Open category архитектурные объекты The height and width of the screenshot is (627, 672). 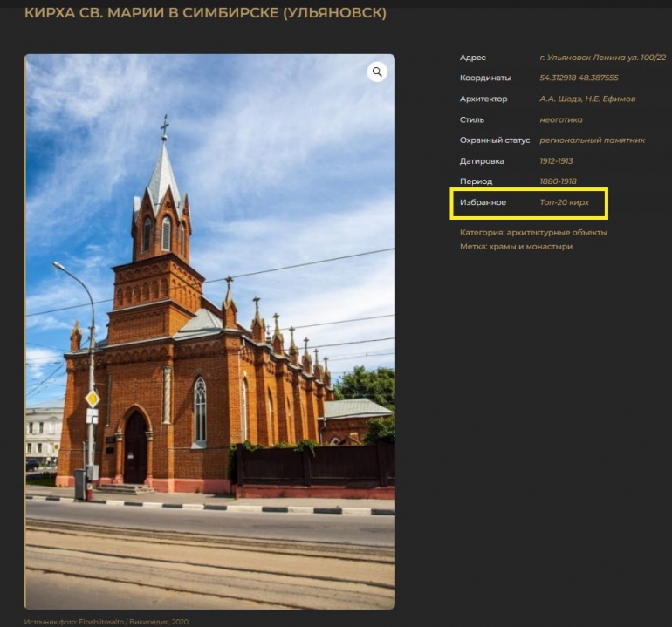[559, 233]
